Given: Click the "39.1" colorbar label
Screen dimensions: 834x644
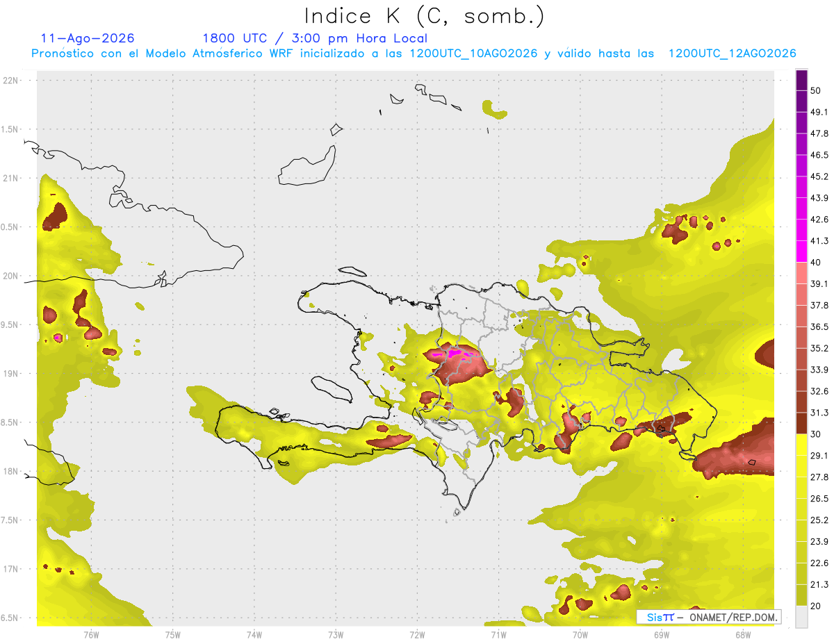Looking at the screenshot, I should click(819, 284).
